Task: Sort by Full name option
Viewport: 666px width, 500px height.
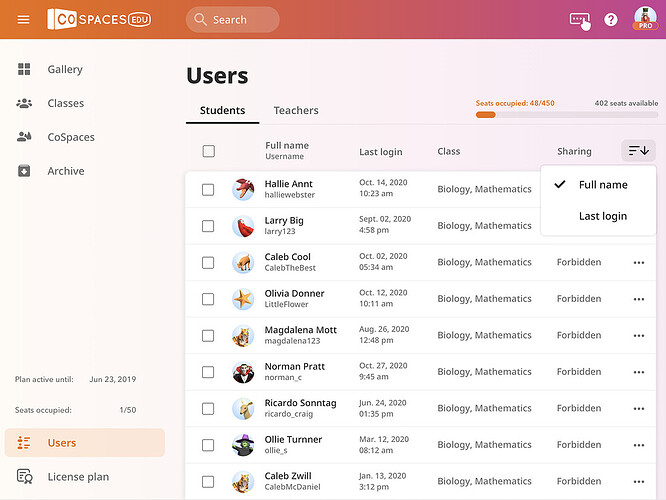Action: pyautogui.click(x=598, y=185)
